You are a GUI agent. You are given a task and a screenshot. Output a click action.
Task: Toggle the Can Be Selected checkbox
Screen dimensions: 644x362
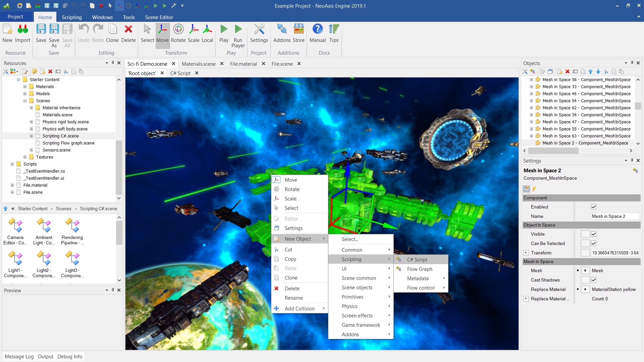(593, 244)
